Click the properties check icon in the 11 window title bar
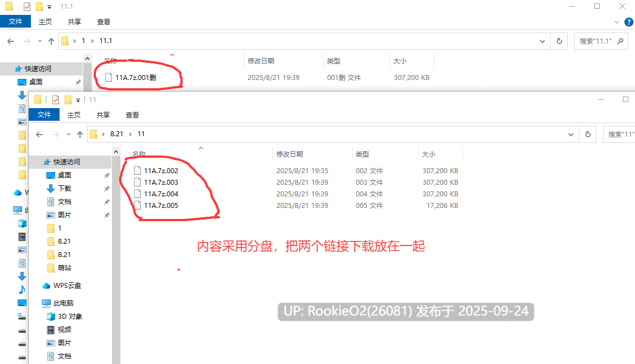The width and height of the screenshot is (635, 364). tap(56, 100)
